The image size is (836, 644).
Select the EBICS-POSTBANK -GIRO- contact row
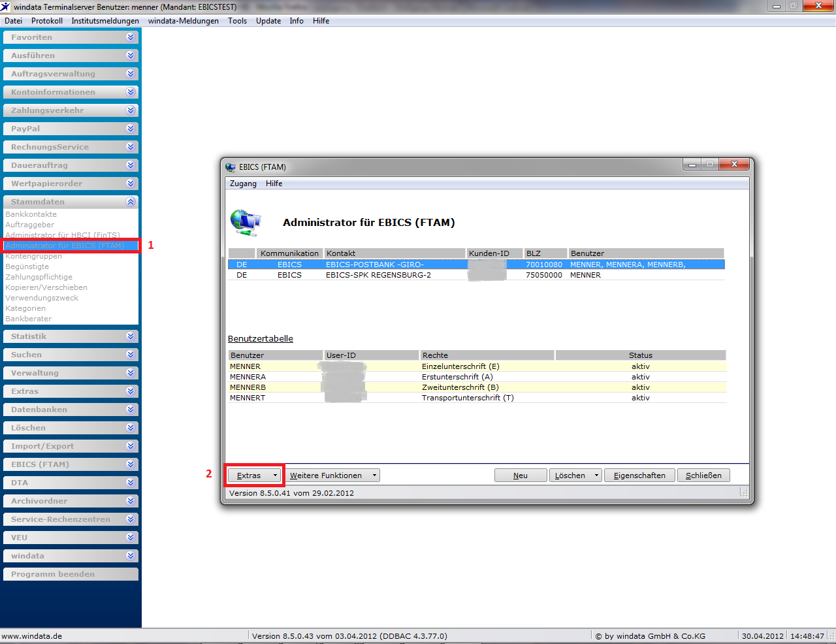(476, 265)
